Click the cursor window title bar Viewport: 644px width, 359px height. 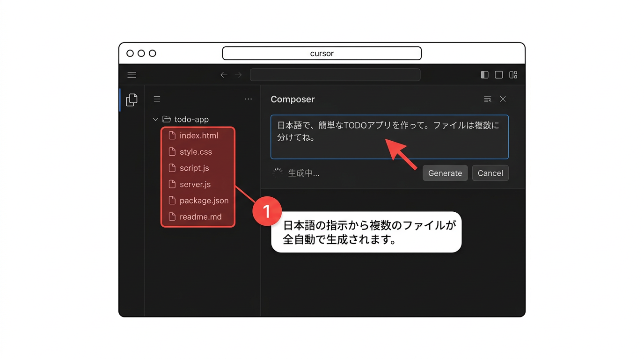coord(322,53)
